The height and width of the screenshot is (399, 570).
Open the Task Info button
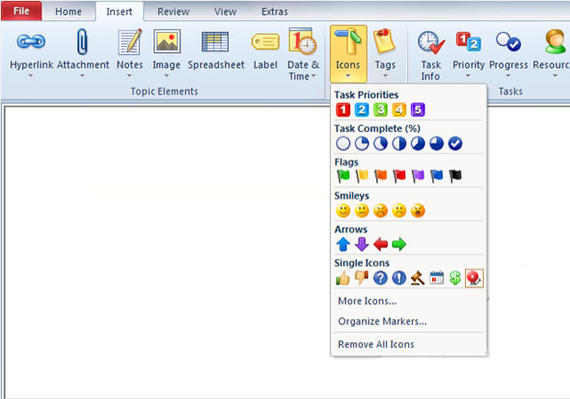pos(431,55)
